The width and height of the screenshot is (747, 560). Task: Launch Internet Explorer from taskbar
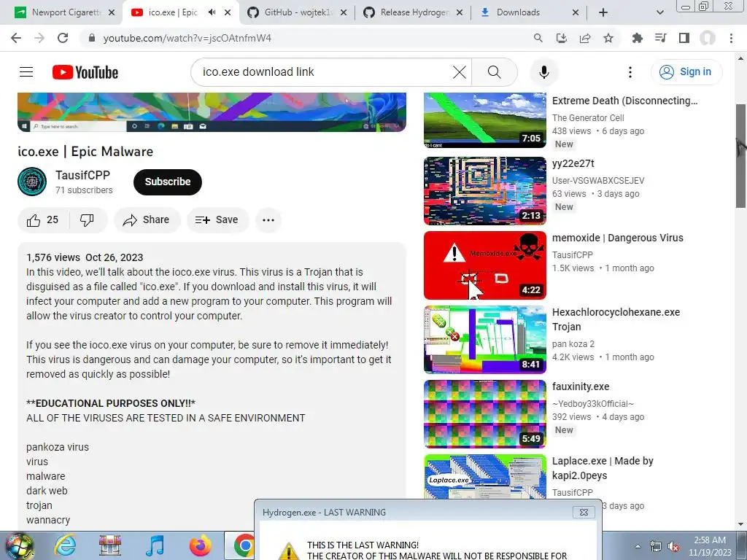[65, 545]
